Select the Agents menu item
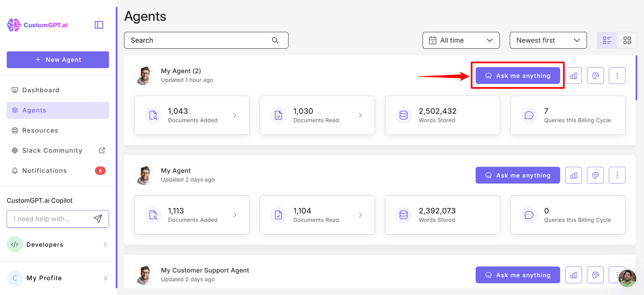The image size is (644, 295). click(58, 110)
